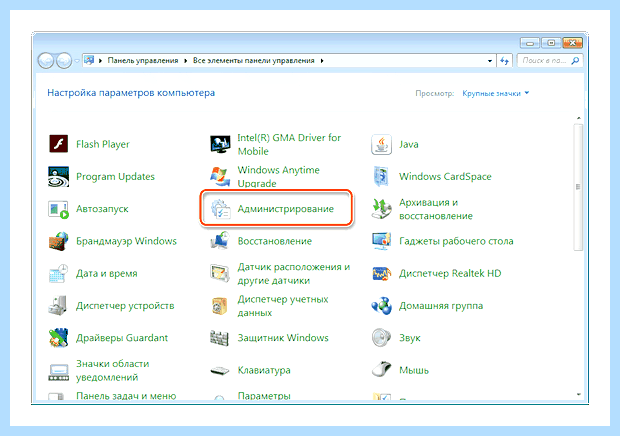The height and width of the screenshot is (436, 620).
Task: Click the search magnifier icon
Action: pos(575,61)
